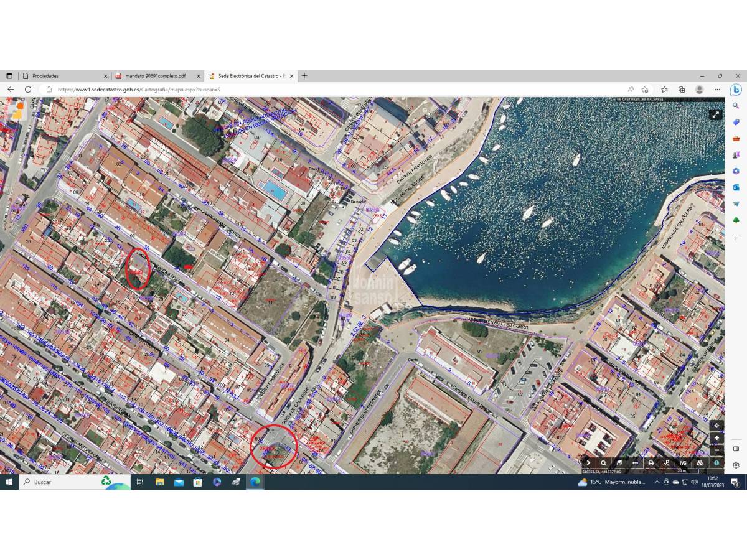Open the sidebar Search icon
Viewport: 747px width, 560px height.
(736, 106)
